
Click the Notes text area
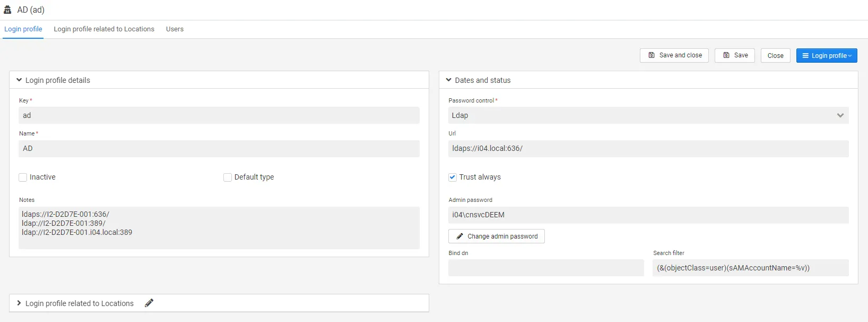(x=219, y=228)
